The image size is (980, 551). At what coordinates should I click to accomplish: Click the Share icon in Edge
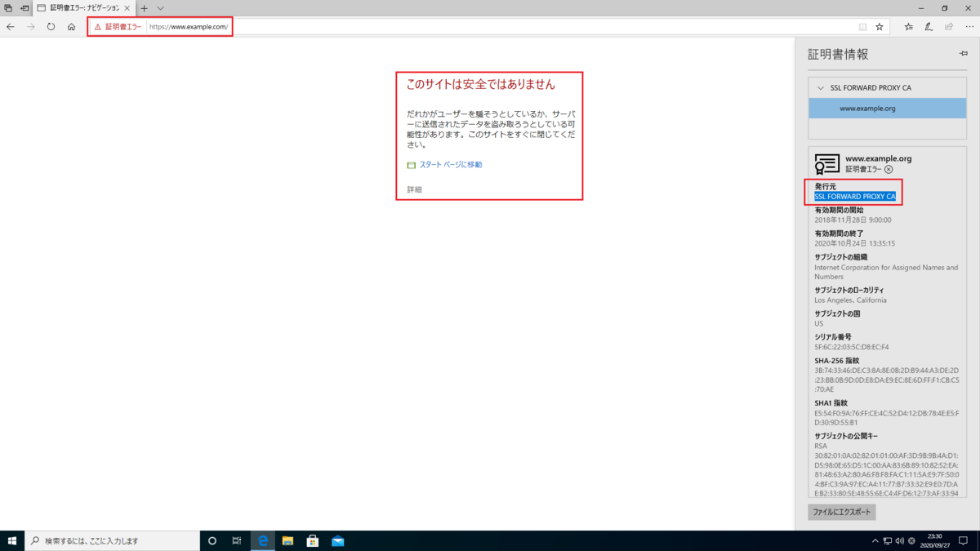pos(948,26)
